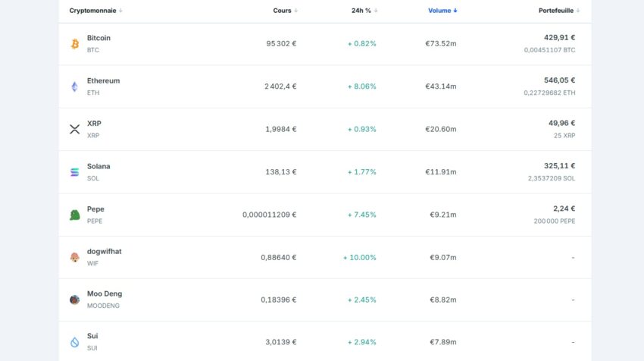This screenshot has height=361, width=644.
Task: Click the Portefeuille column header
Action: 556,11
